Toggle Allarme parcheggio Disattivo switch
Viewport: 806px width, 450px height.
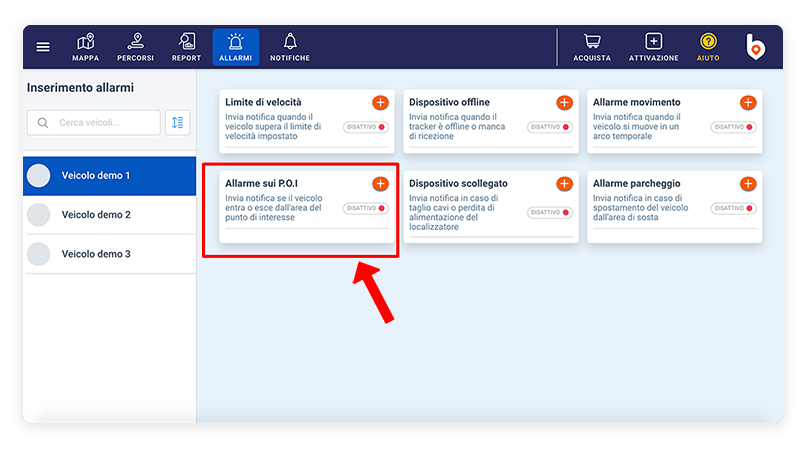tap(734, 209)
